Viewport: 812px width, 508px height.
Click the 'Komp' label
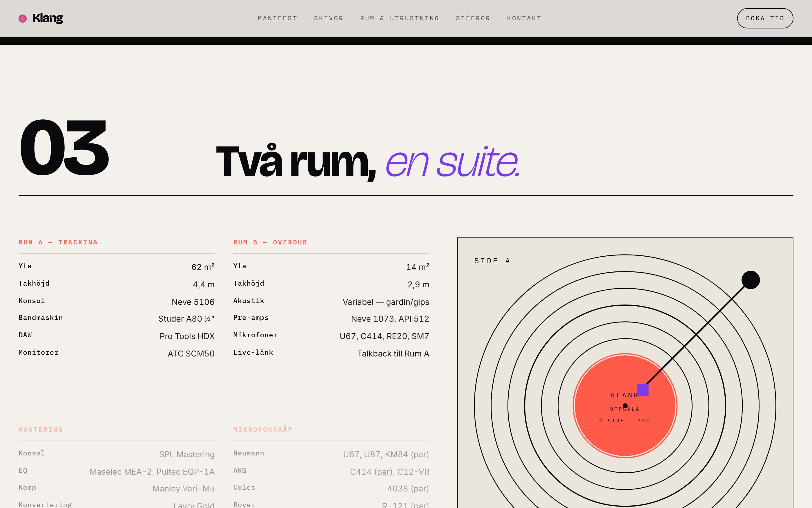pyautogui.click(x=27, y=487)
